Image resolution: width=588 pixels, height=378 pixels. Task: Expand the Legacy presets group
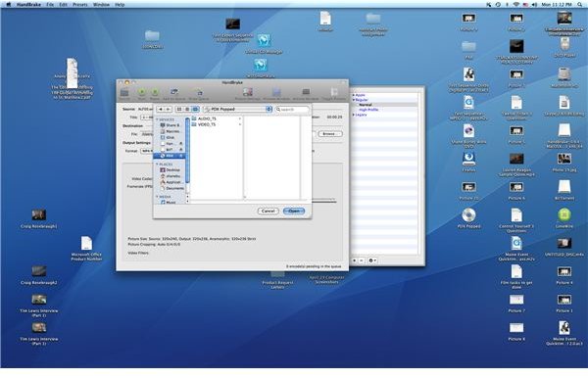click(x=354, y=115)
